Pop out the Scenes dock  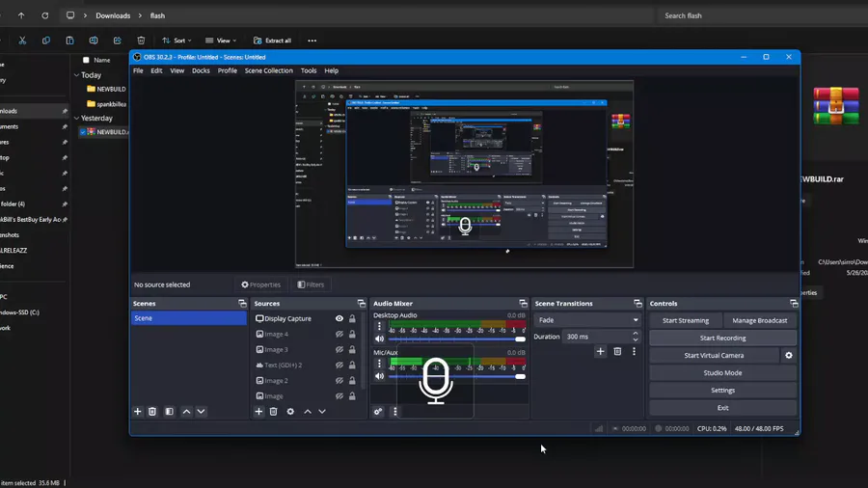point(242,303)
